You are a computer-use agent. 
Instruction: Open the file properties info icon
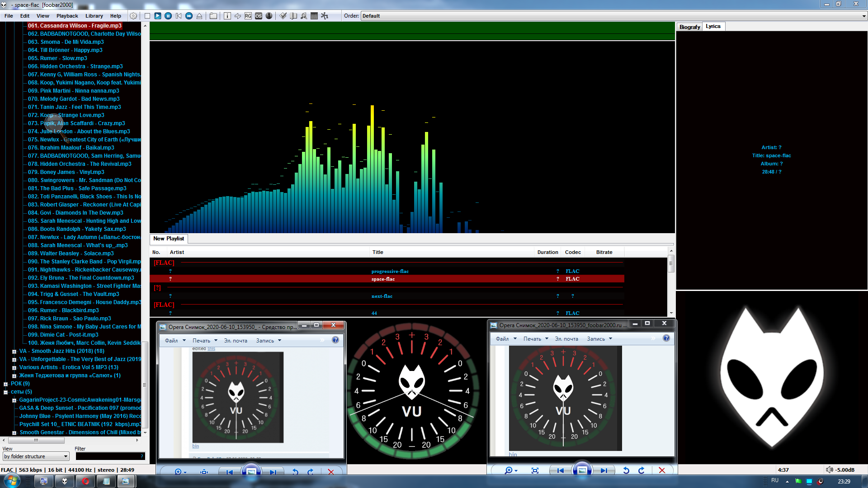[227, 16]
